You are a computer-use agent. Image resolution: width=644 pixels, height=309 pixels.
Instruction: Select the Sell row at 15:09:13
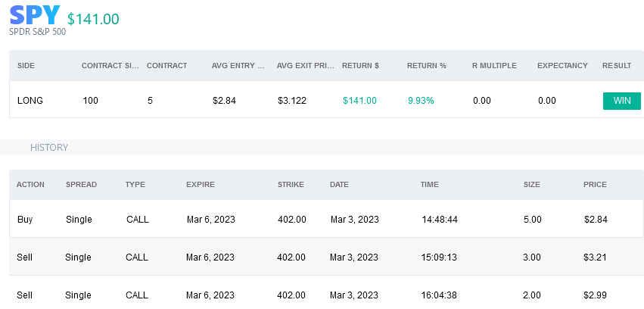(x=326, y=257)
